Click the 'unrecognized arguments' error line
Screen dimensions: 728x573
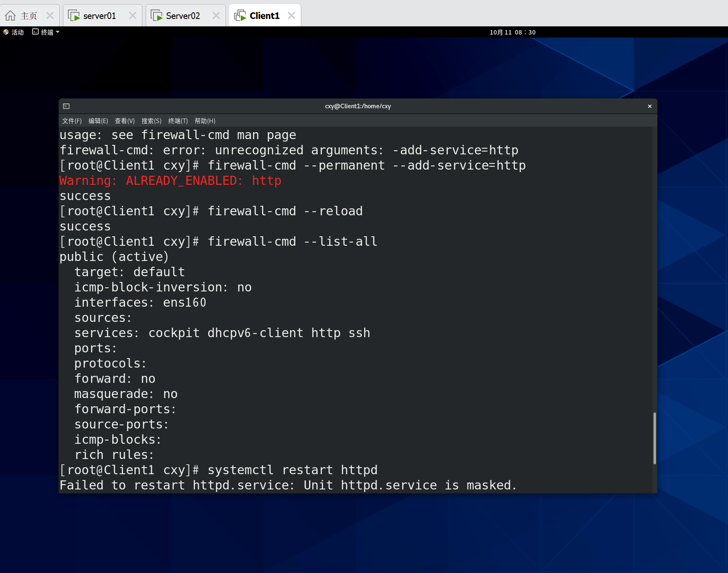tap(289, 150)
